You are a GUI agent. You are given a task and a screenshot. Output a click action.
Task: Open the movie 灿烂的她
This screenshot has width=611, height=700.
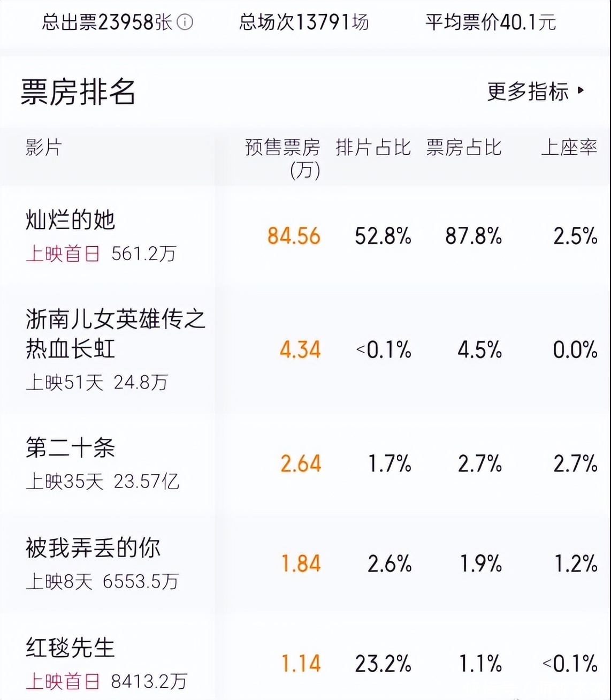(71, 220)
